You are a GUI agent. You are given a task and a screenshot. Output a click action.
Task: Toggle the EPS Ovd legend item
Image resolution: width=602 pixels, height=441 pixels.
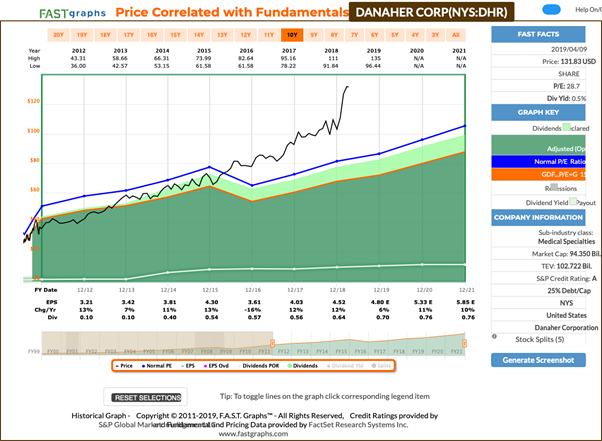coord(217,366)
